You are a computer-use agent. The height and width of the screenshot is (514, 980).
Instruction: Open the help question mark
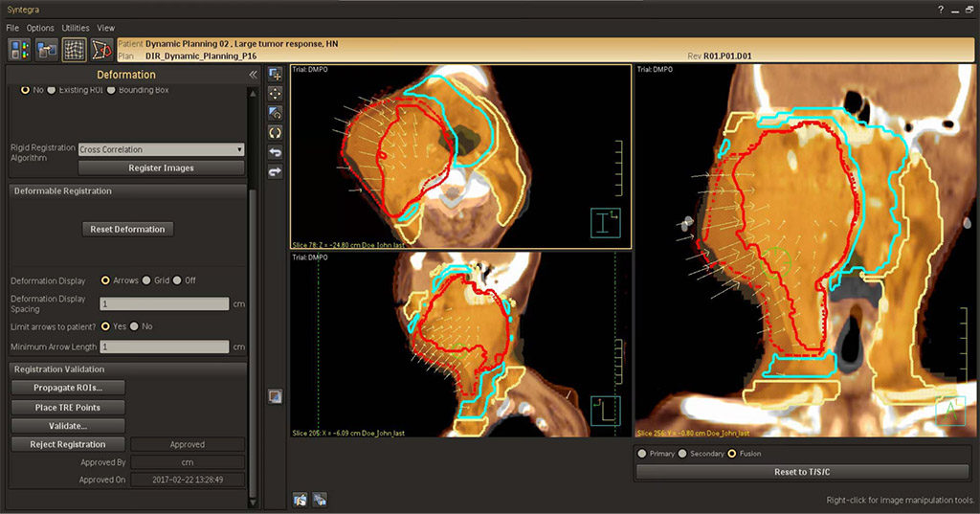pos(941,10)
